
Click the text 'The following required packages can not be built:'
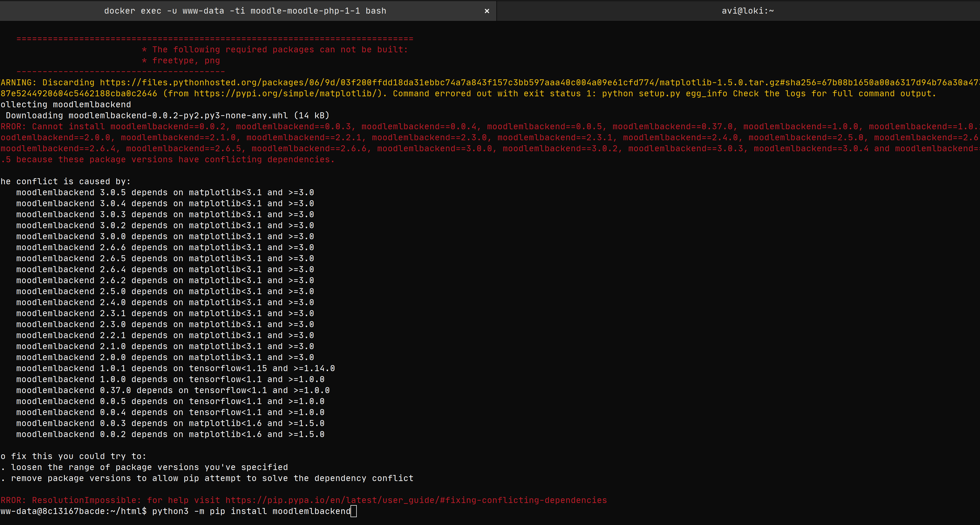(x=280, y=50)
